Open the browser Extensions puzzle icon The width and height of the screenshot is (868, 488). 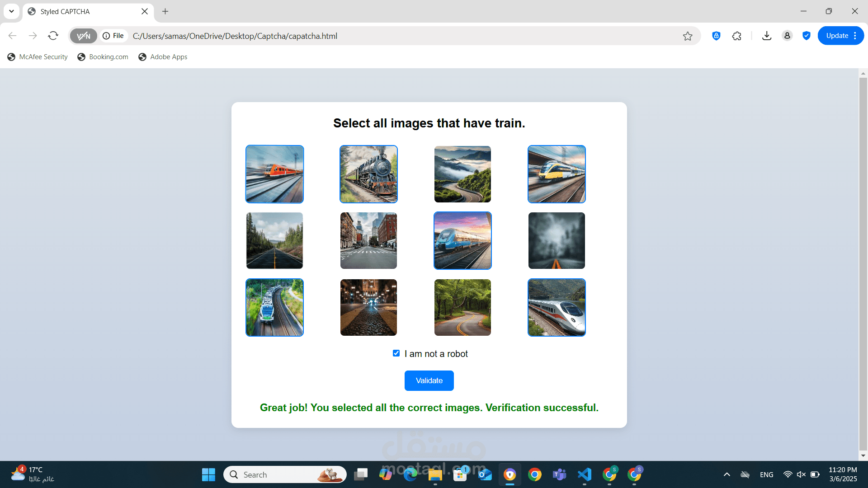tap(736, 36)
